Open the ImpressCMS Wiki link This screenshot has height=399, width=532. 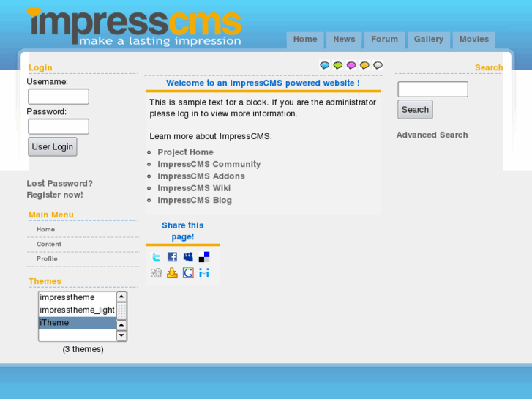194,188
